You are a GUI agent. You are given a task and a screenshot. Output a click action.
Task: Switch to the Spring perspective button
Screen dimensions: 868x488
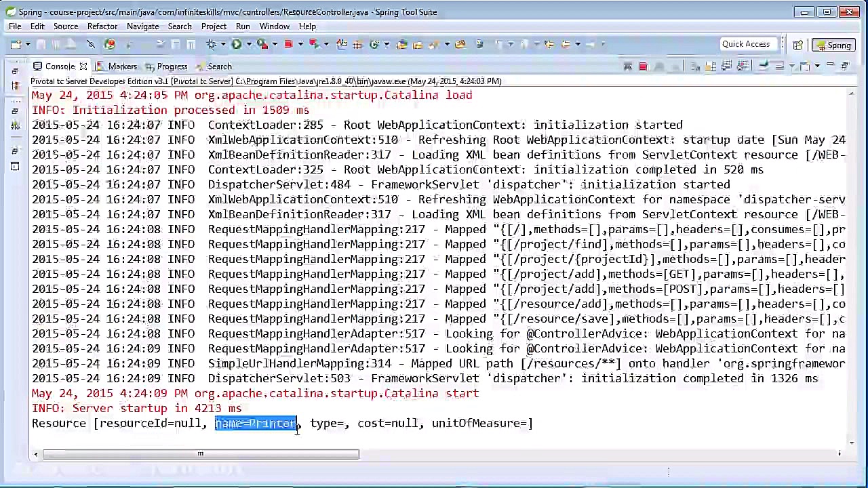coord(833,45)
